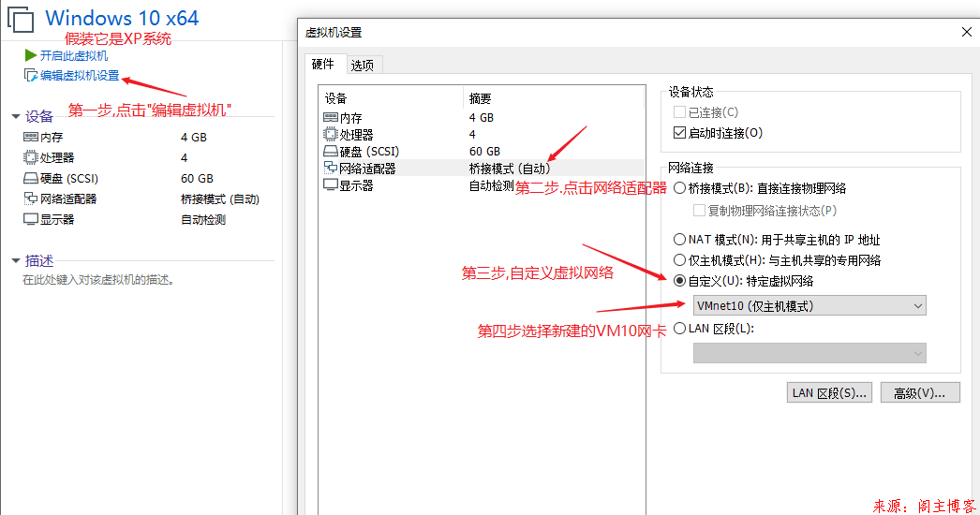This screenshot has height=515, width=980.
Task: Click 开启此虚拟机 link
Action: pos(74,55)
